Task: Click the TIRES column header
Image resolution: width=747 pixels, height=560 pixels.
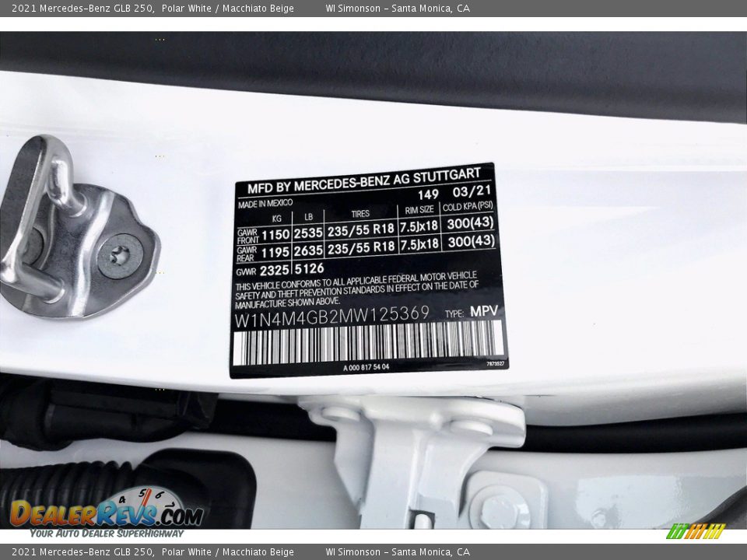Action: pos(360,214)
